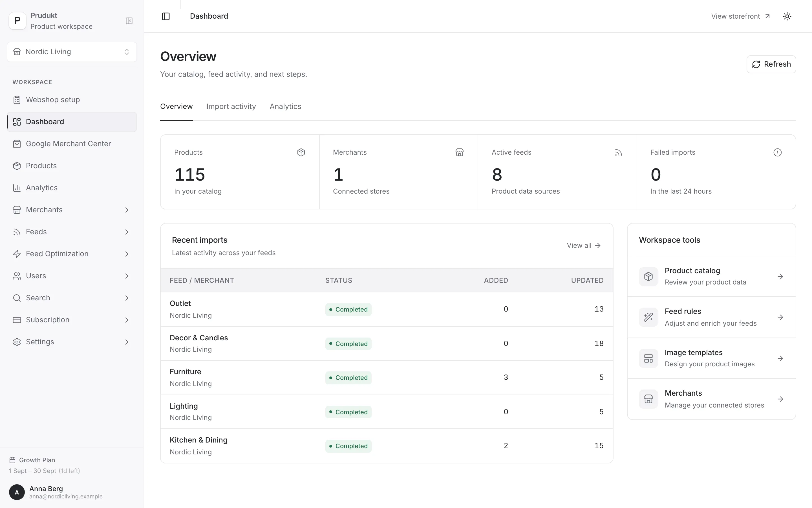Select the Outlet feed row
812x508 pixels.
(x=387, y=309)
